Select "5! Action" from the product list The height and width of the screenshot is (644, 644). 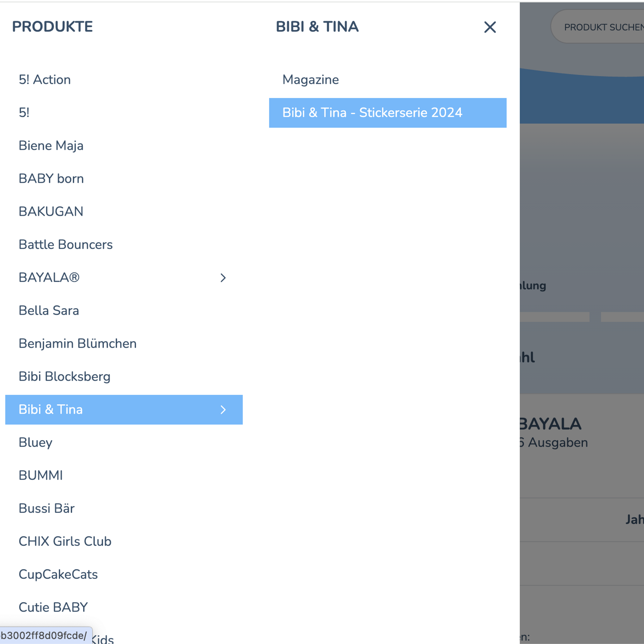(x=45, y=80)
